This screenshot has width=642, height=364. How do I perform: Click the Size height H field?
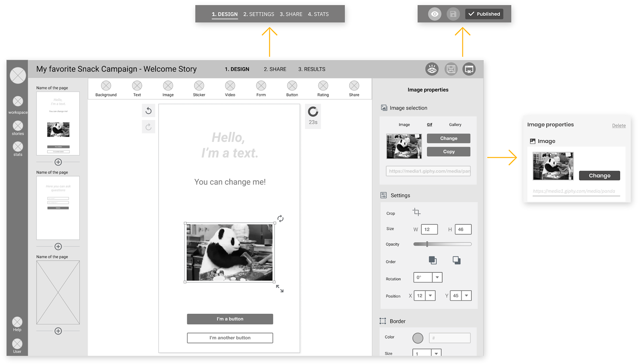tap(463, 229)
